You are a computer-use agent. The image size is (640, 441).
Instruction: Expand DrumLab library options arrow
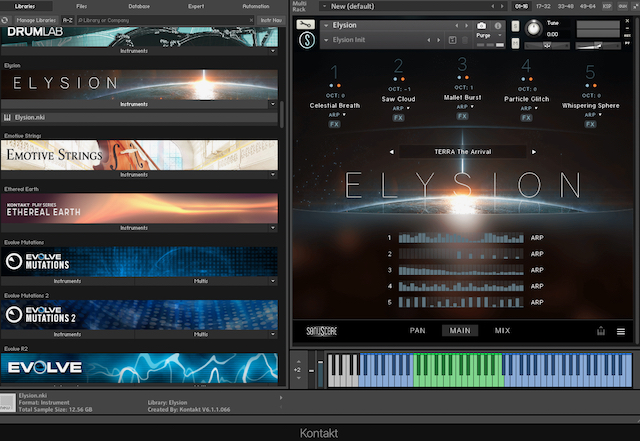[273, 51]
